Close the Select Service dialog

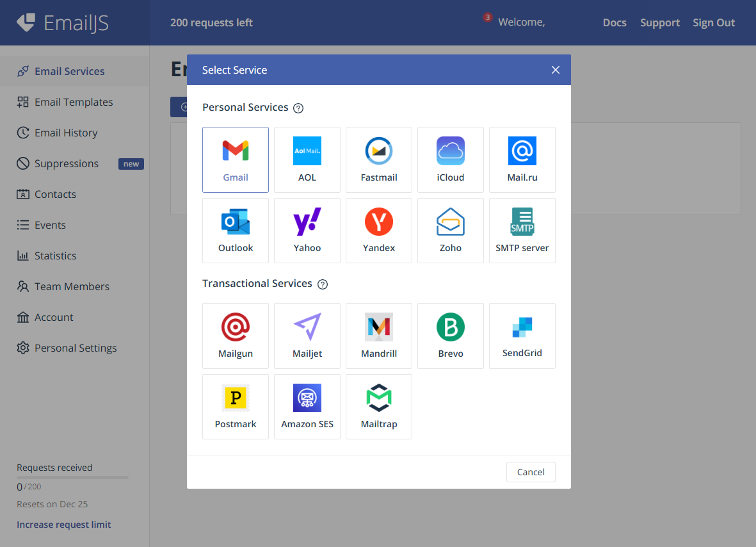[x=556, y=70]
